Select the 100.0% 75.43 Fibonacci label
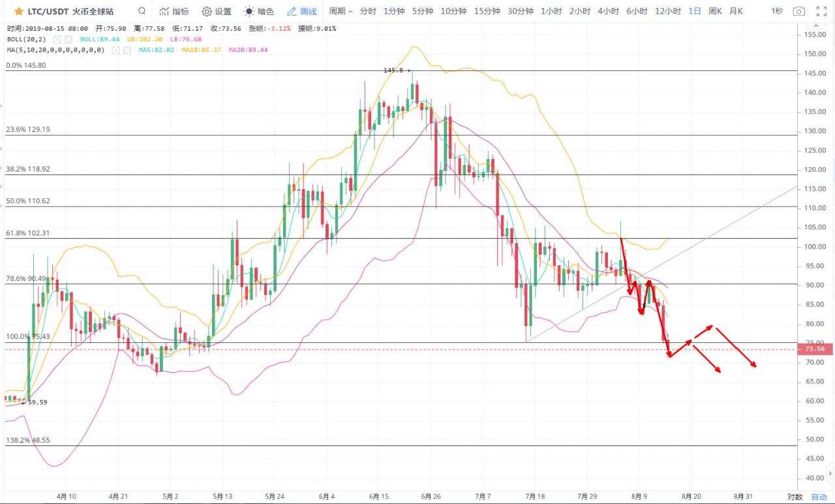This screenshot has height=504, width=835. coord(28,336)
